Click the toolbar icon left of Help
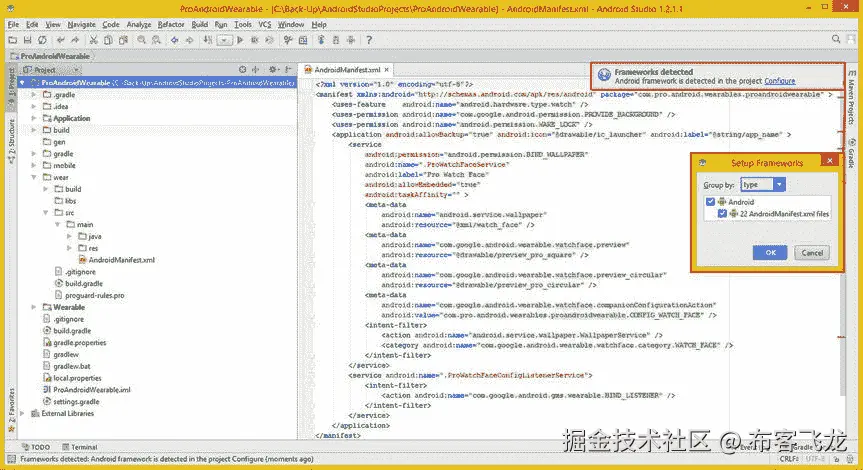 pyautogui.click(x=351, y=40)
